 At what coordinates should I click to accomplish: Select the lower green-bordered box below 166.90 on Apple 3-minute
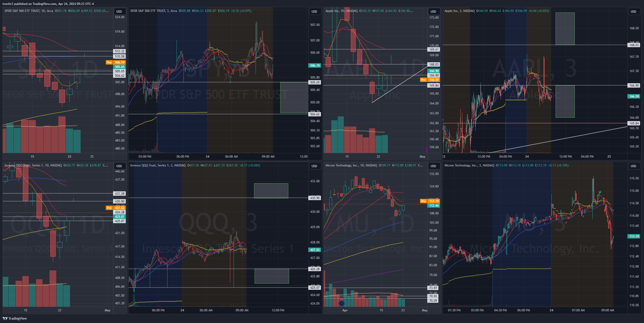coord(565,101)
